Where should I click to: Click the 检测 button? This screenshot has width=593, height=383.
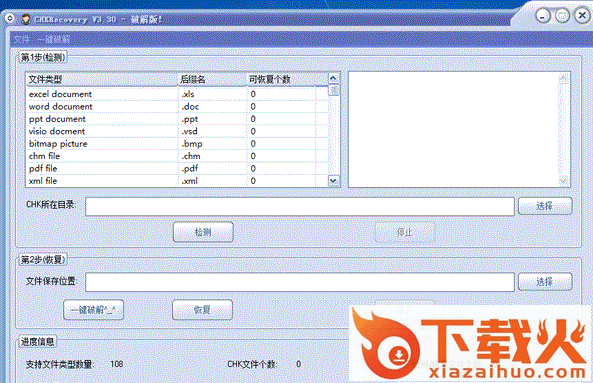click(203, 232)
